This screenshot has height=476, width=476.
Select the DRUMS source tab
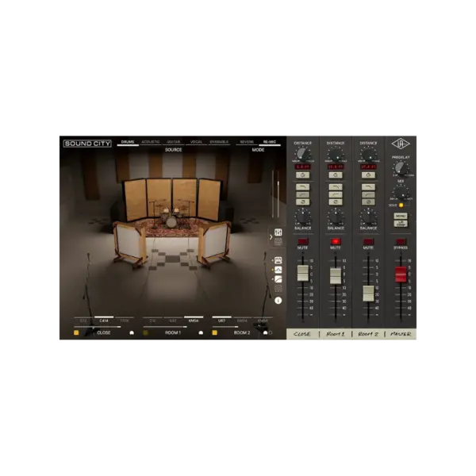pyautogui.click(x=128, y=142)
